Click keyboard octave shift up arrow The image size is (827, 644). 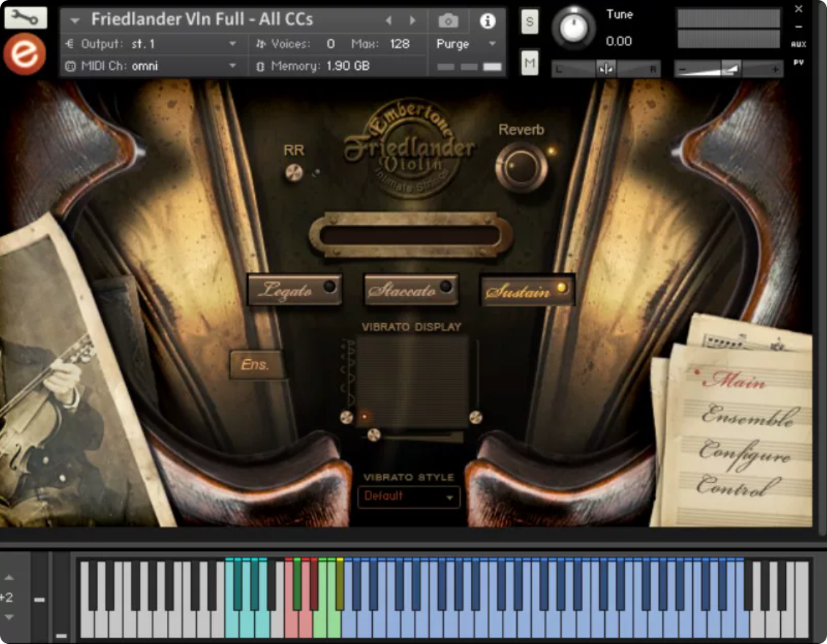point(9,577)
